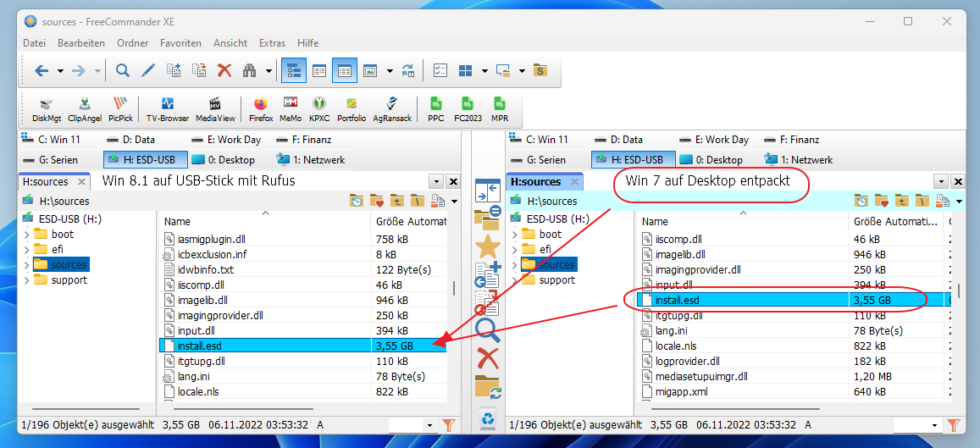Launch AgRansack from the favorites toolbar

pos(392,110)
